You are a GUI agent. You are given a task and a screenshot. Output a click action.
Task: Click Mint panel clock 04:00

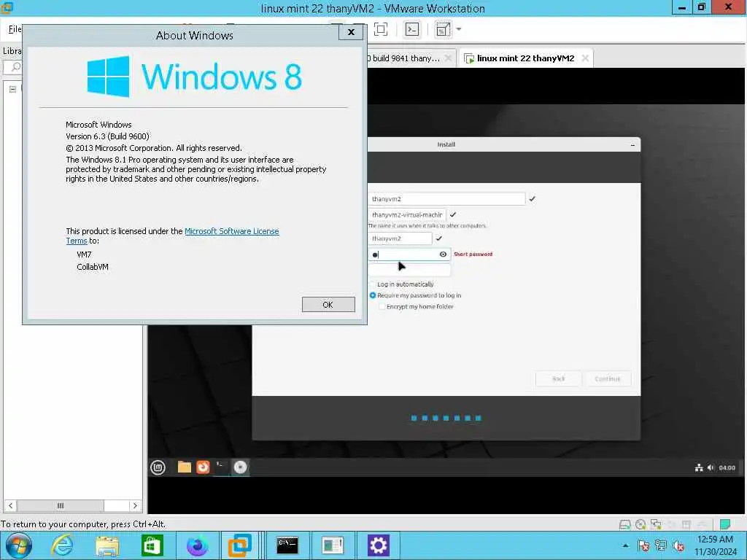727,467
